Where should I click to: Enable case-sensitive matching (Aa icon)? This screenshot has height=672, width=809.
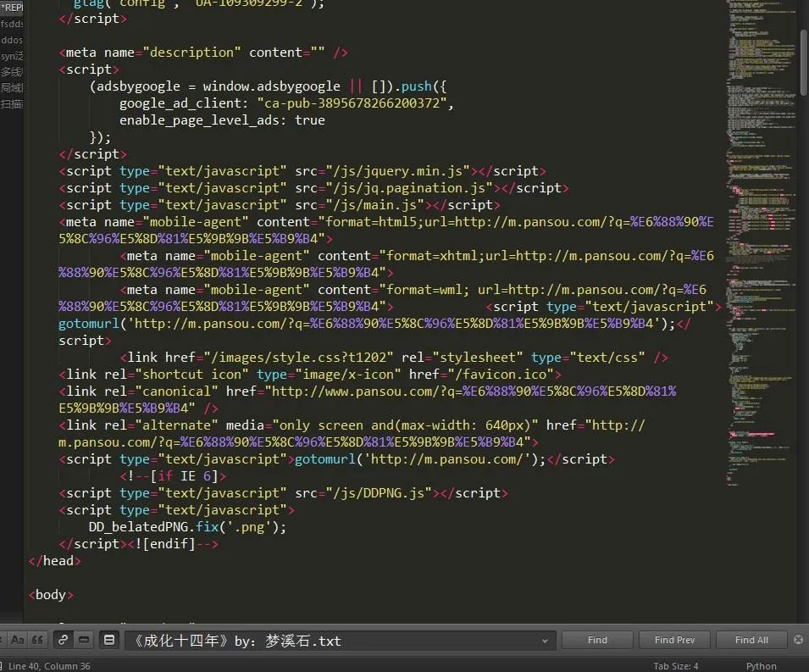[18, 640]
